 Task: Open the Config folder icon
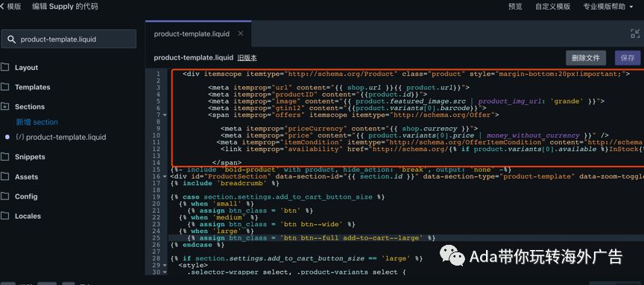click(x=5, y=196)
